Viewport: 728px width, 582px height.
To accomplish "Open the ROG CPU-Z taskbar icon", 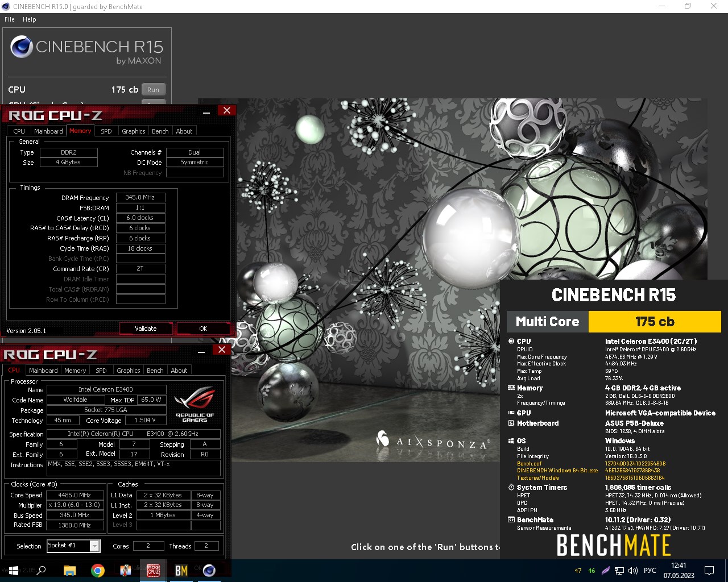I will [x=153, y=571].
